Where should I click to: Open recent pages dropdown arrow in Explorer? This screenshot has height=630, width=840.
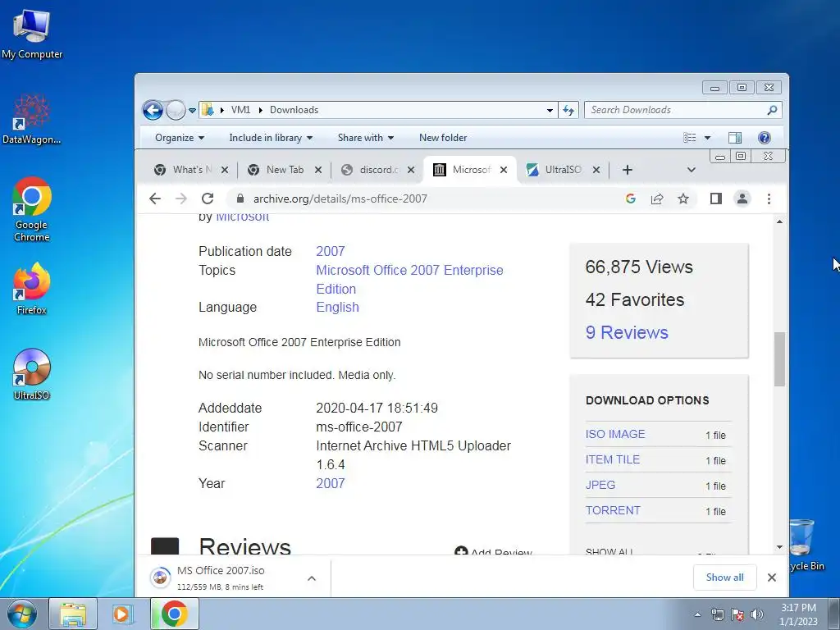tap(192, 111)
